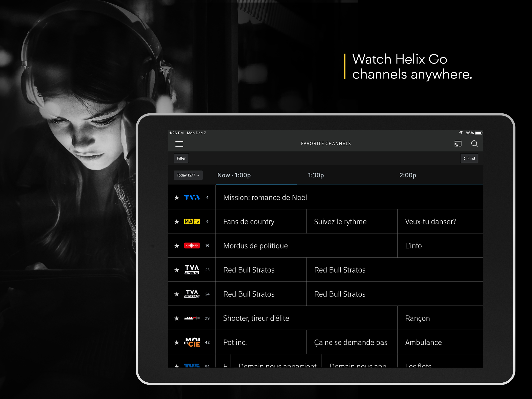
Task: Open Ça ne se demande pas program
Action: [x=352, y=342]
